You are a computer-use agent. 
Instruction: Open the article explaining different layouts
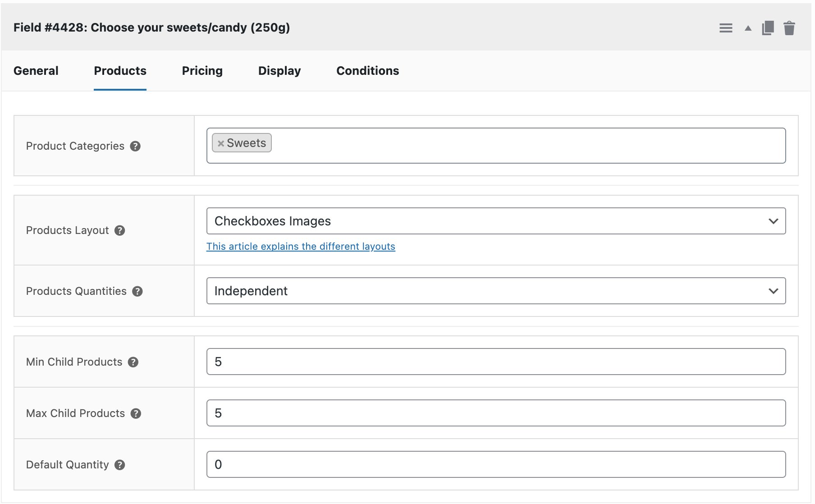(300, 246)
